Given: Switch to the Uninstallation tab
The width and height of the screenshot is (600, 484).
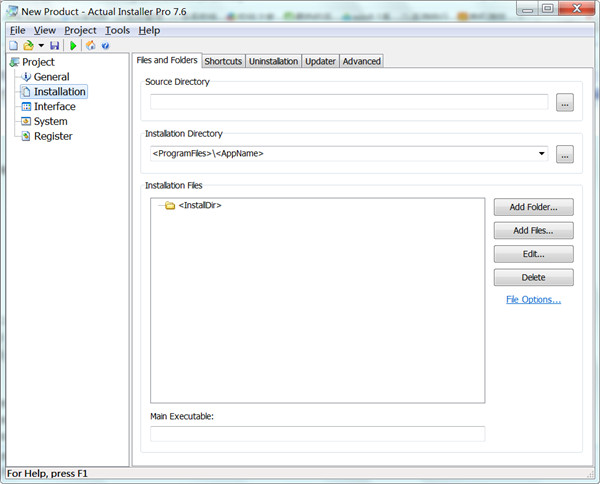Looking at the screenshot, I should (x=273, y=61).
